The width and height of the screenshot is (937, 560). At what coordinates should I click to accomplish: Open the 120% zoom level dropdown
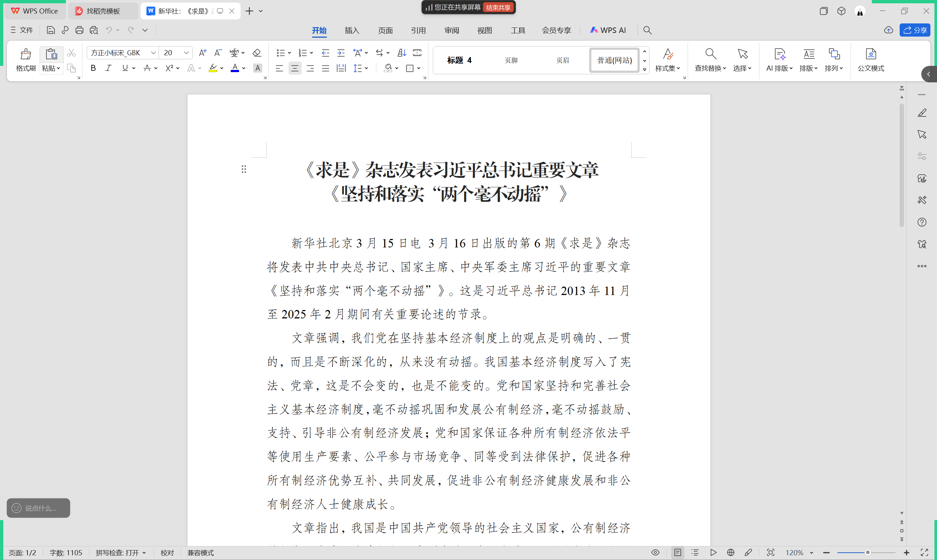point(811,553)
